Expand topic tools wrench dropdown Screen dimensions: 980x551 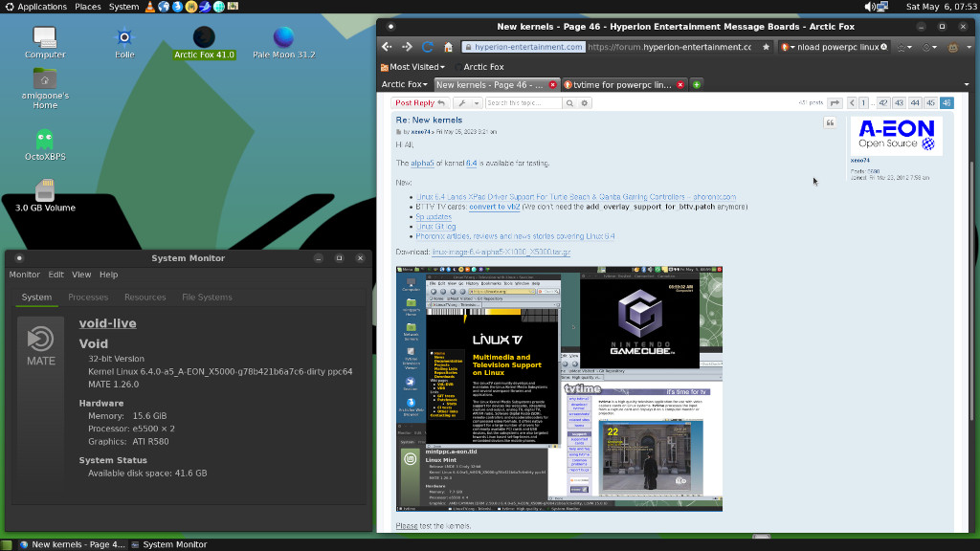pyautogui.click(x=467, y=103)
